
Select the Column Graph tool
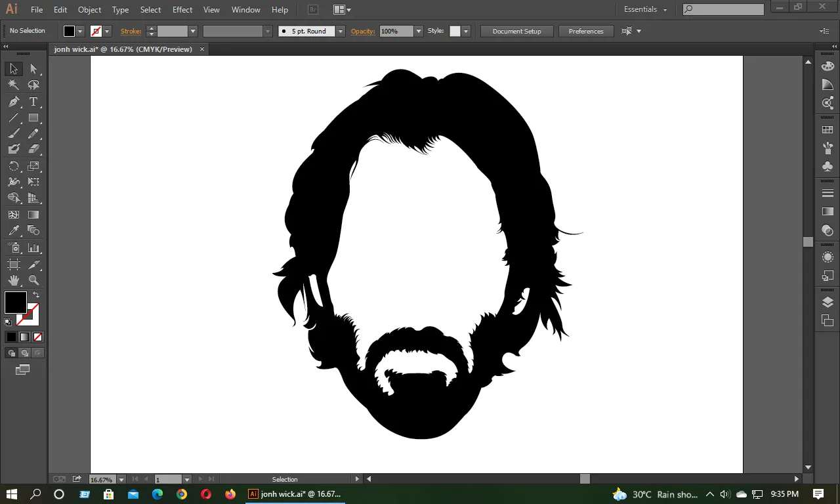33,248
